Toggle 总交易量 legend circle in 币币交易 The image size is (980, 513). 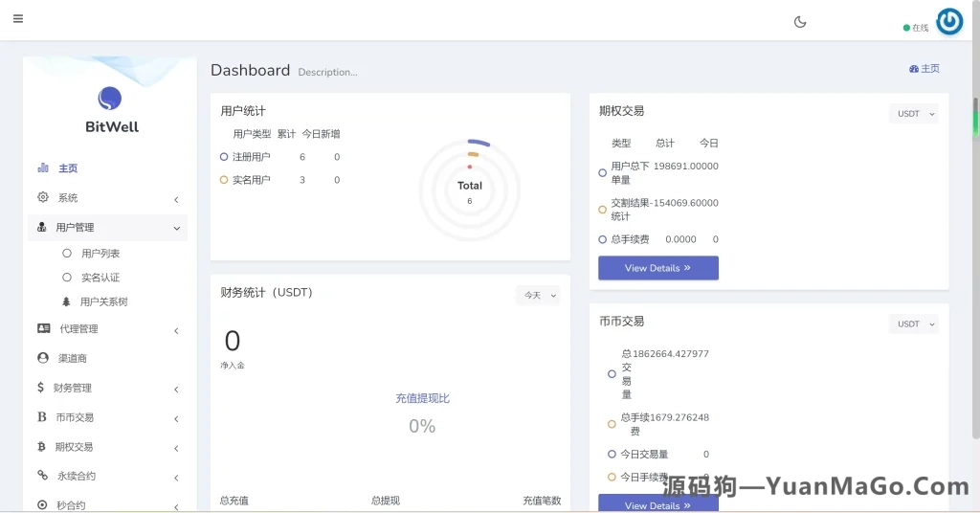(x=612, y=374)
